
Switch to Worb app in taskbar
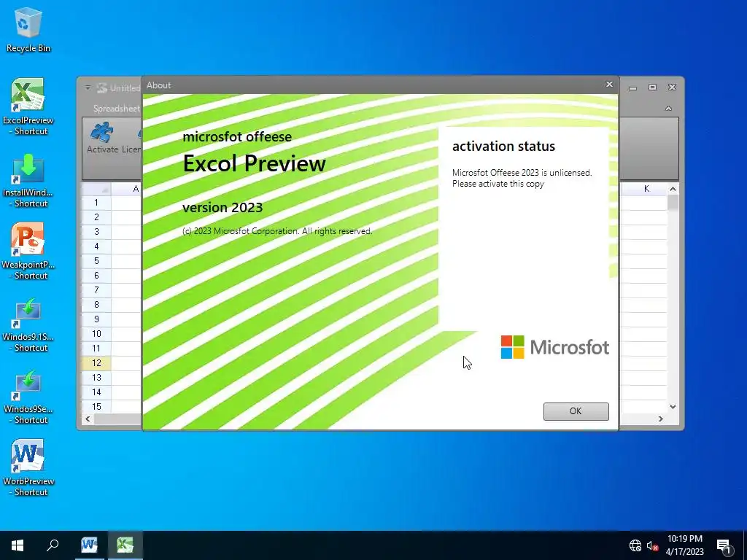pos(89,545)
